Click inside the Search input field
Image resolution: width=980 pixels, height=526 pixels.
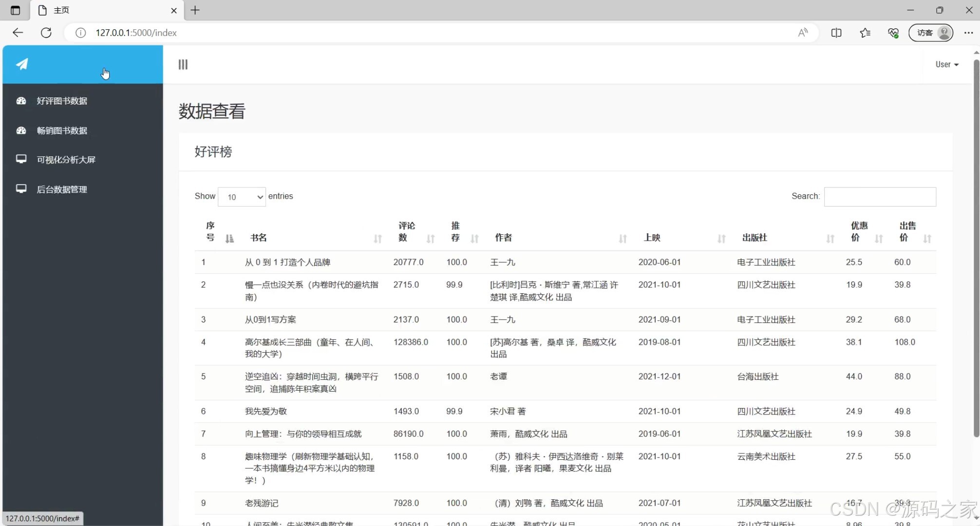[879, 196]
